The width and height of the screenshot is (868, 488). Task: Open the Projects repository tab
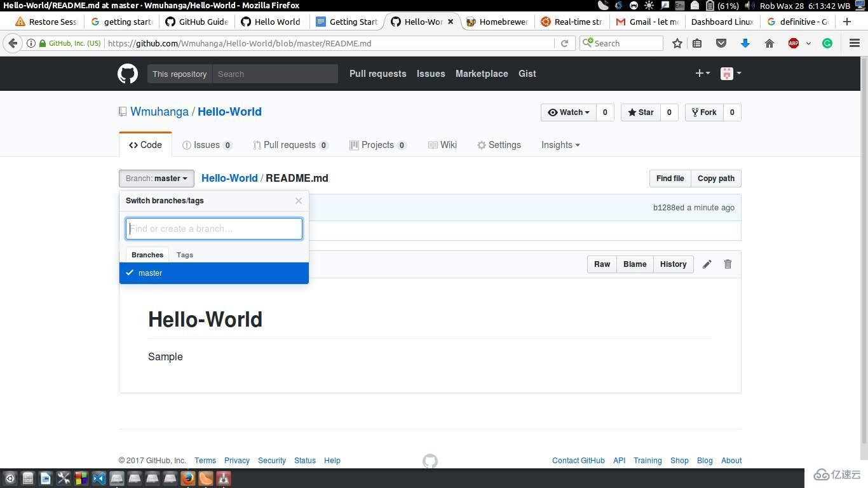point(377,145)
